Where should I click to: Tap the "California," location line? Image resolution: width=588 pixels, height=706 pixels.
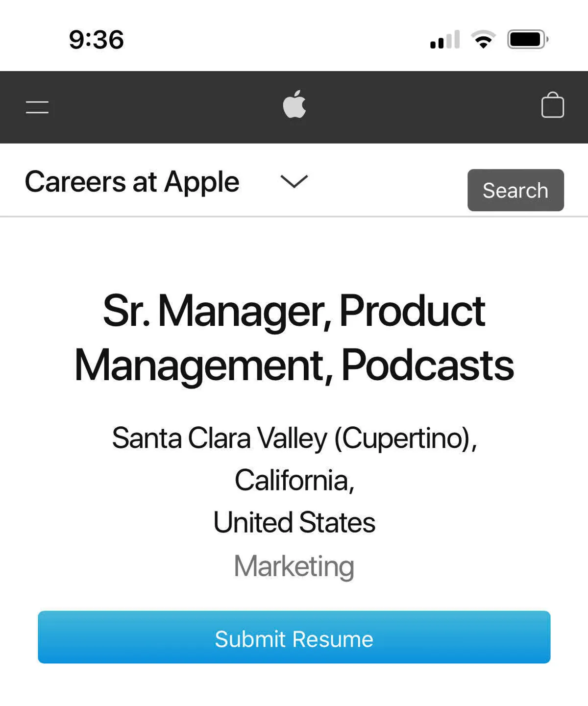[294, 480]
